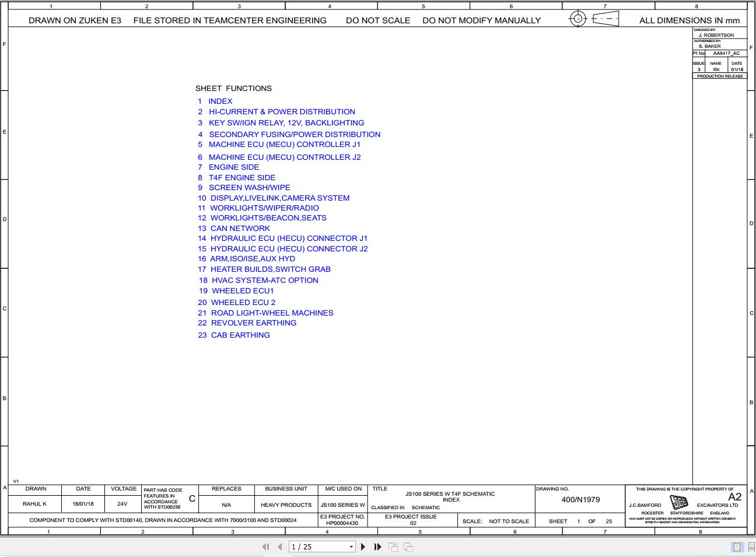Click the E3 project number HP00004430
This screenshot has width=756, height=557.
342,523
